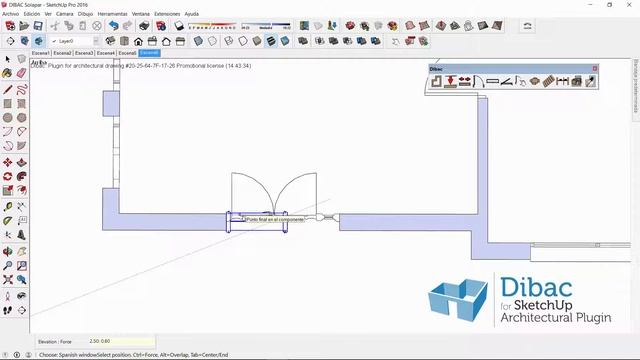Open the Ayuda menu

tap(191, 14)
